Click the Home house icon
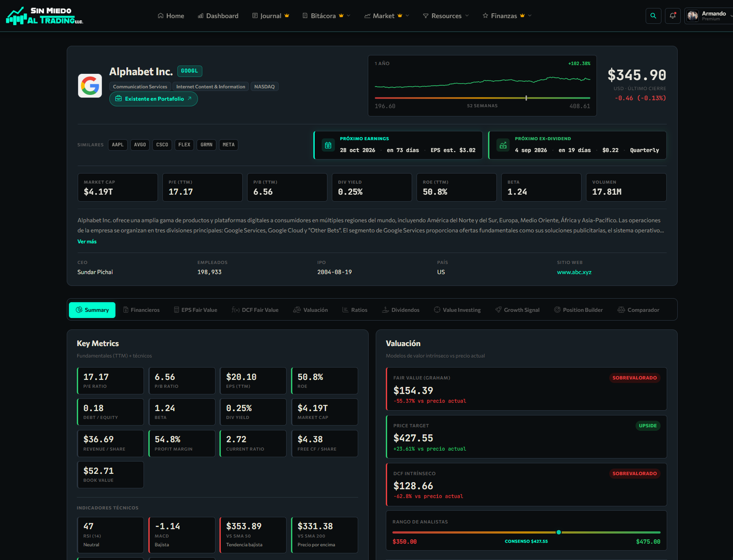 [x=160, y=16]
